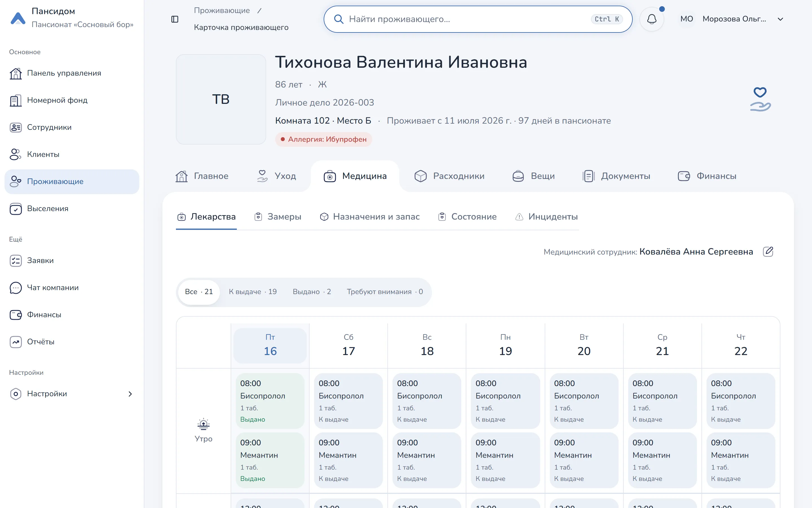Open Назначения и запас subtab
812x508 pixels.
(x=370, y=217)
